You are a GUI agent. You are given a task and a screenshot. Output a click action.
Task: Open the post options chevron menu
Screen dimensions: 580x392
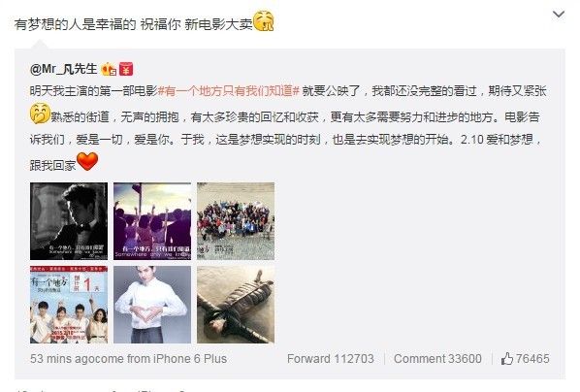point(558,15)
